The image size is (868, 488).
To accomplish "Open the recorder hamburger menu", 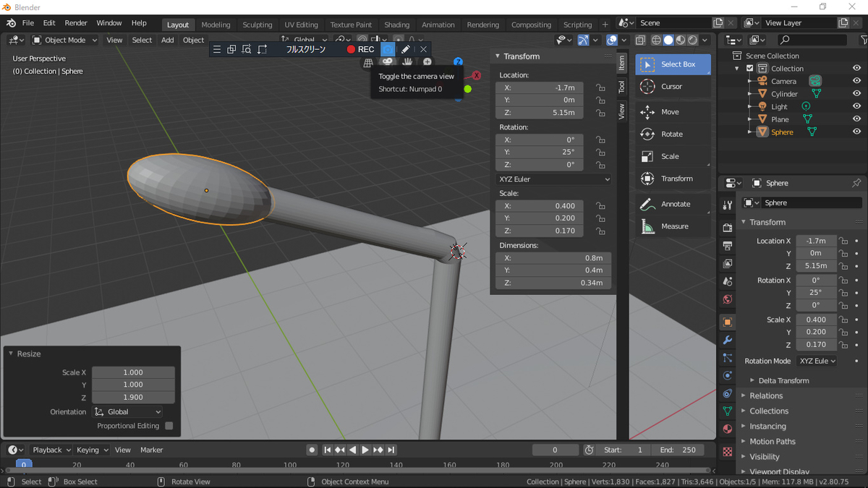I will pos(216,49).
